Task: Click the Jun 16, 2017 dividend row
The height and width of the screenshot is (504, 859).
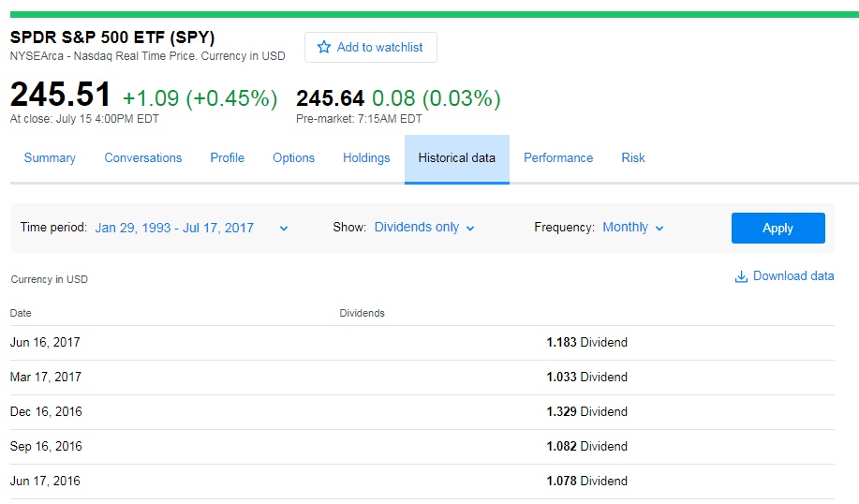Action: coord(422,343)
